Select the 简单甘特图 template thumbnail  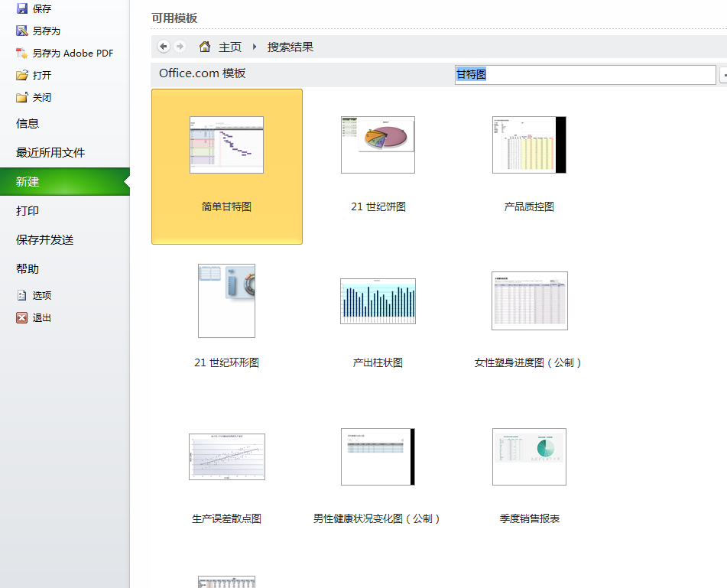[x=226, y=145]
